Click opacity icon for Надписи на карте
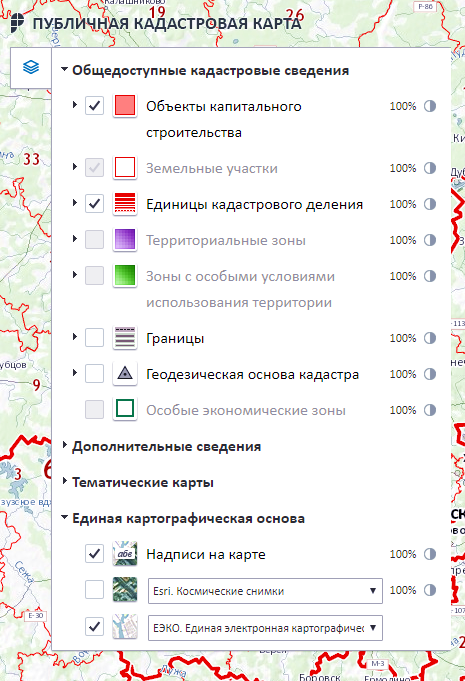 click(430, 554)
